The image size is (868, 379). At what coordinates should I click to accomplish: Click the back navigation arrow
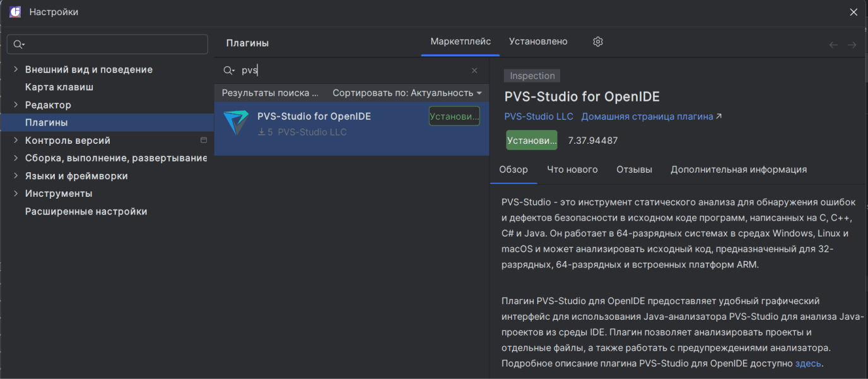pyautogui.click(x=833, y=45)
